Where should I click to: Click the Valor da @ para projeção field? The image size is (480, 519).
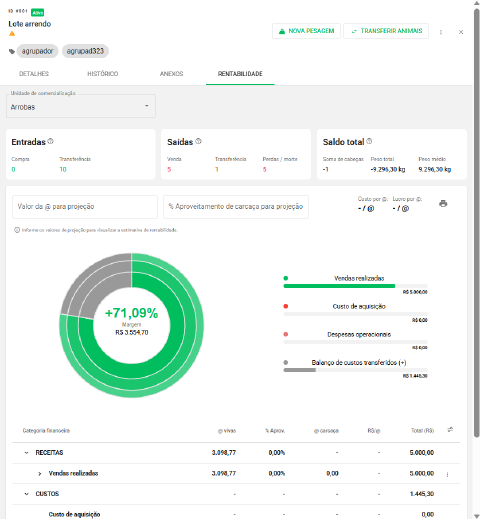(x=85, y=207)
